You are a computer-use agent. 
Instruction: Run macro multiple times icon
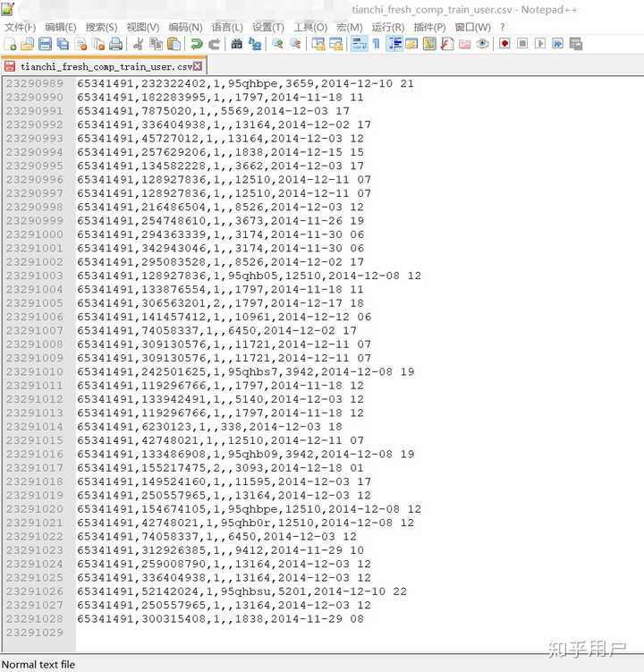pyautogui.click(x=557, y=44)
